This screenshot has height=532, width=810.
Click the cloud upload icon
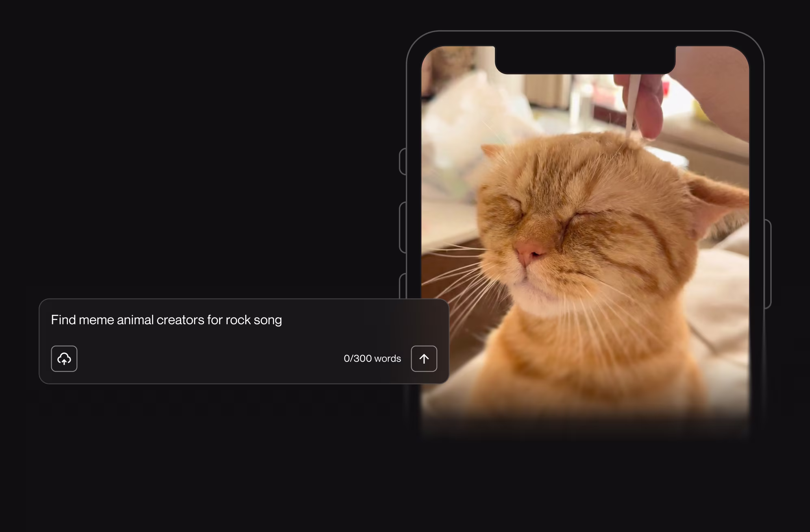(x=64, y=359)
